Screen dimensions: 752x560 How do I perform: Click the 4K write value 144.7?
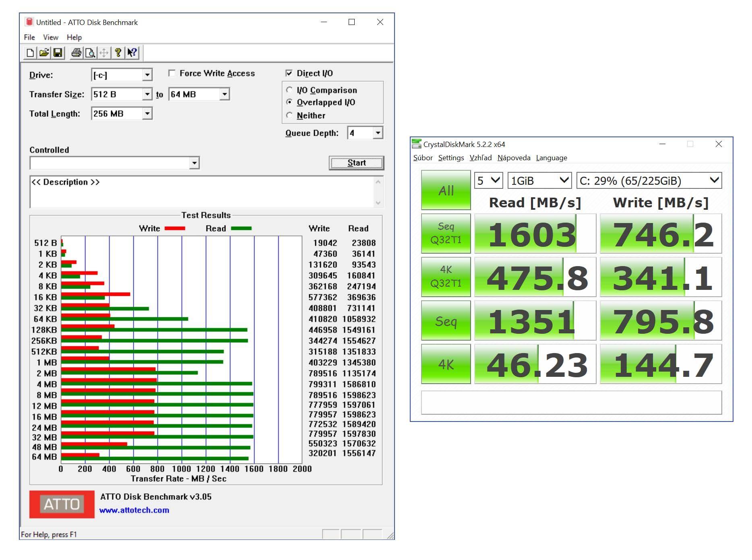click(x=661, y=364)
